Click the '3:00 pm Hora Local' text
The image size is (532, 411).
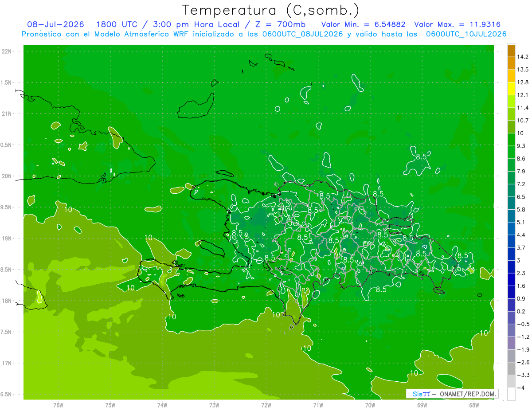[x=196, y=24]
